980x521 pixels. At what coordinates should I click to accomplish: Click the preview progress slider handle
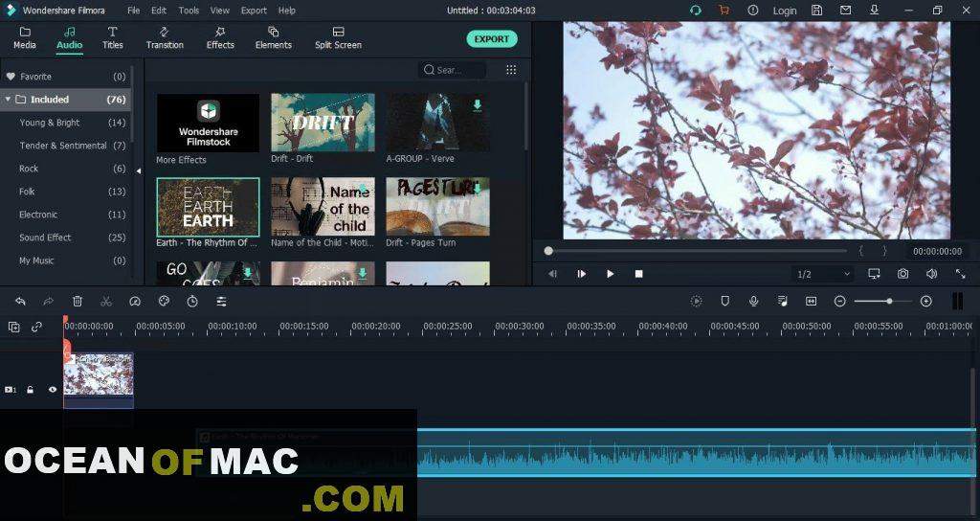[548, 251]
